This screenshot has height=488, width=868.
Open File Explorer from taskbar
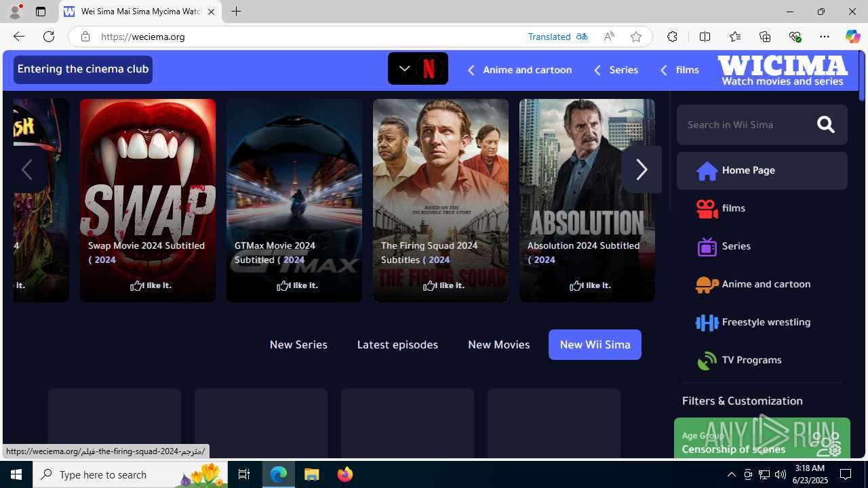tap(312, 474)
